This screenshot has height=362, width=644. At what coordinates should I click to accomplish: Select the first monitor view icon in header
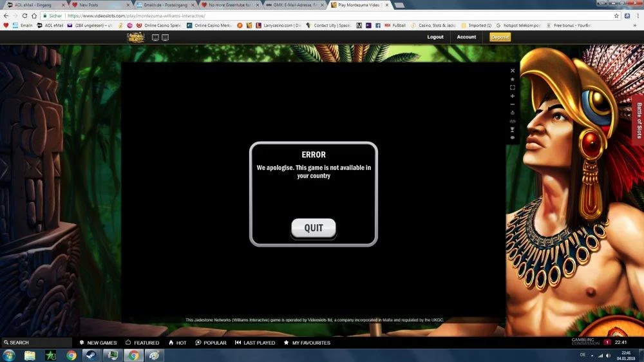(x=155, y=37)
